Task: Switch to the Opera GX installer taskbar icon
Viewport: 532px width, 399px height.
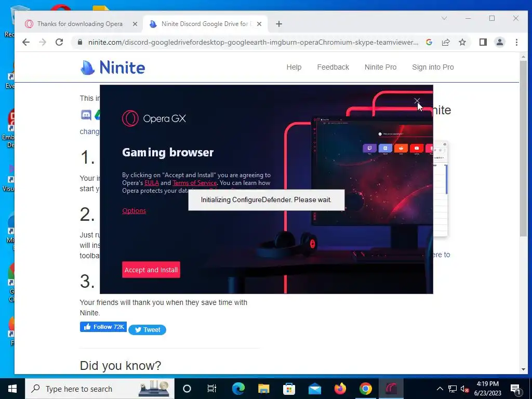Action: (x=391, y=389)
